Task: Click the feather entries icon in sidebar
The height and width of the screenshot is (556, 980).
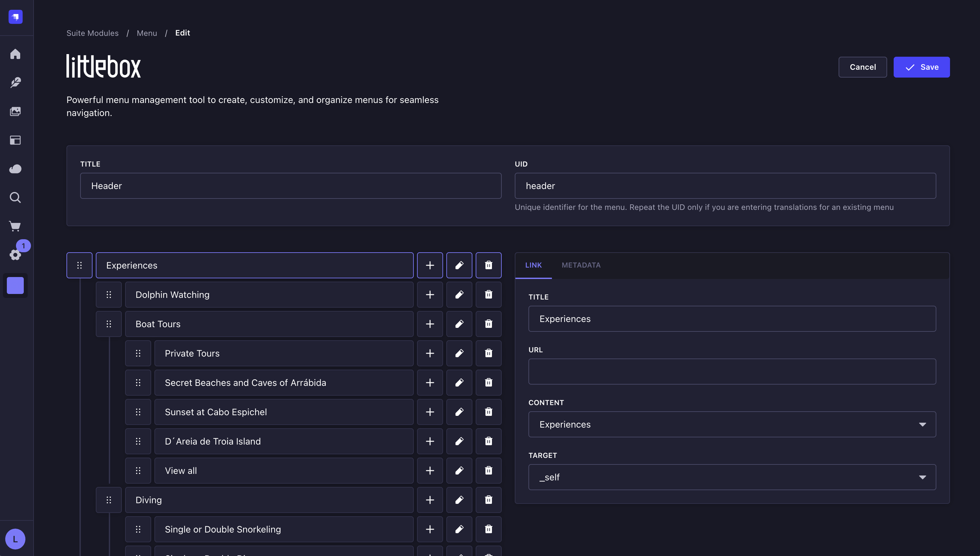Action: [15, 82]
